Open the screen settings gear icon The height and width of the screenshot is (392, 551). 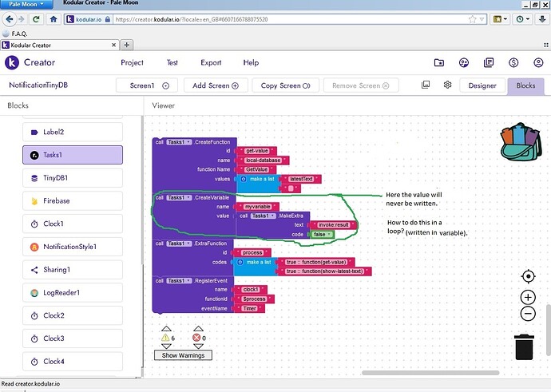(x=447, y=85)
